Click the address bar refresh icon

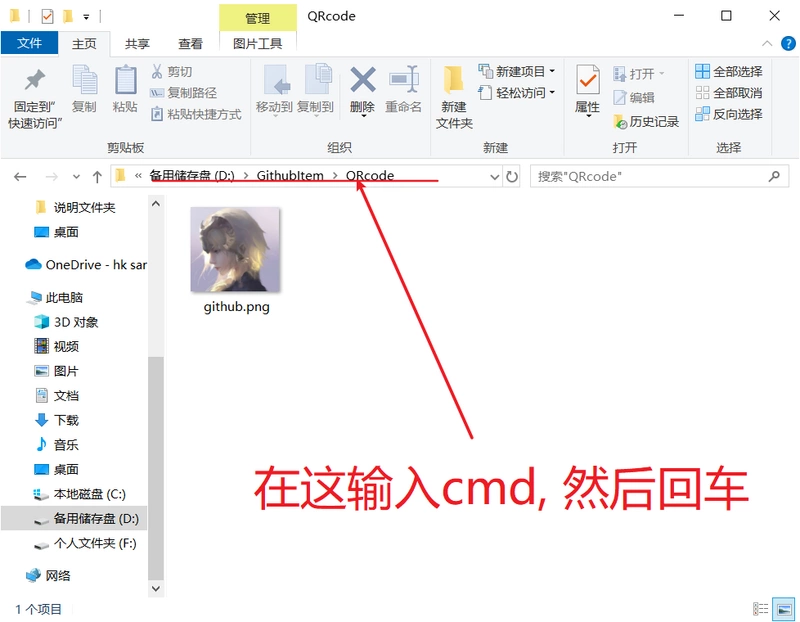512,177
